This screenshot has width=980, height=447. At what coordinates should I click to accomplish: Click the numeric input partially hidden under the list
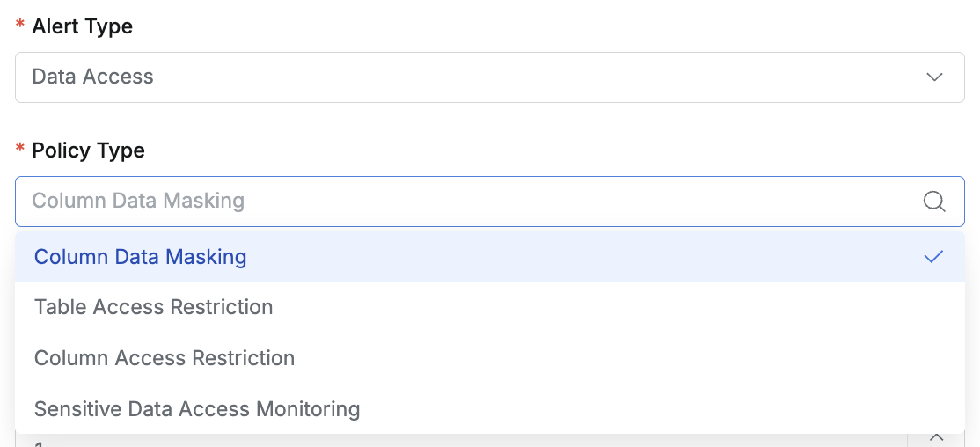440,440
